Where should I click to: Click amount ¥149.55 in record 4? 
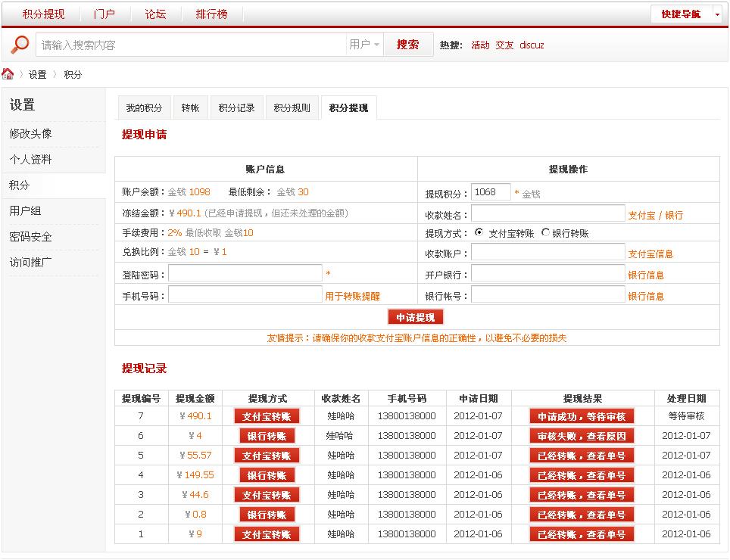tap(195, 475)
